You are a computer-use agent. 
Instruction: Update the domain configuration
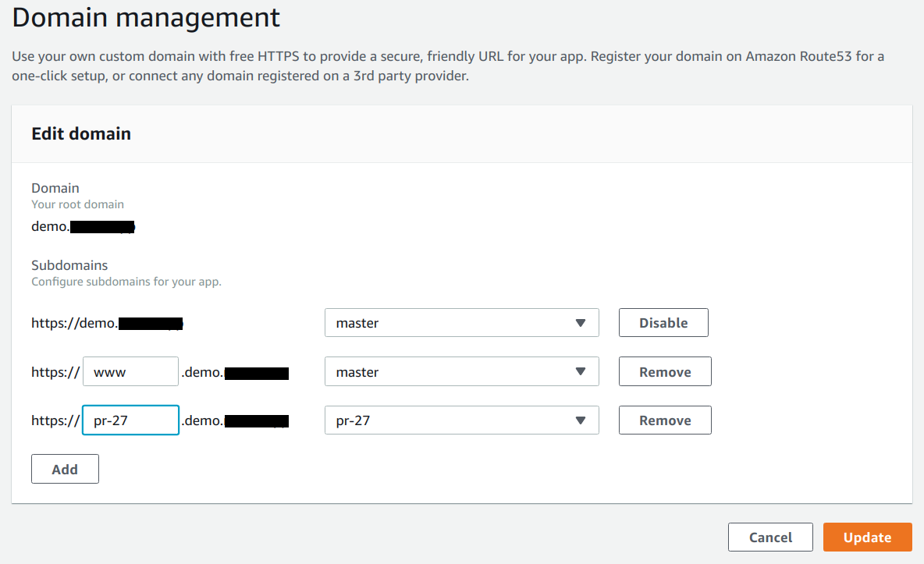(867, 537)
